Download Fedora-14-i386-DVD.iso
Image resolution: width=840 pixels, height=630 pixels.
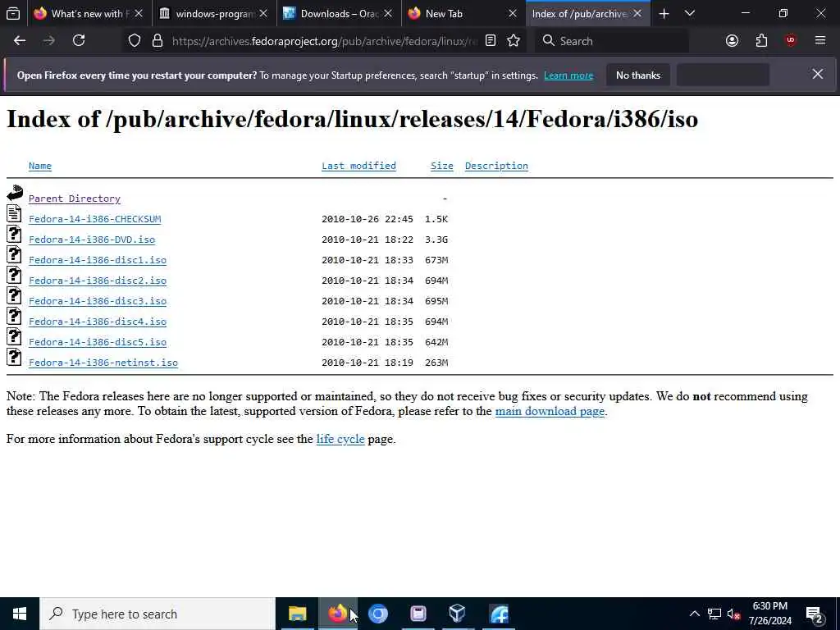(x=92, y=240)
